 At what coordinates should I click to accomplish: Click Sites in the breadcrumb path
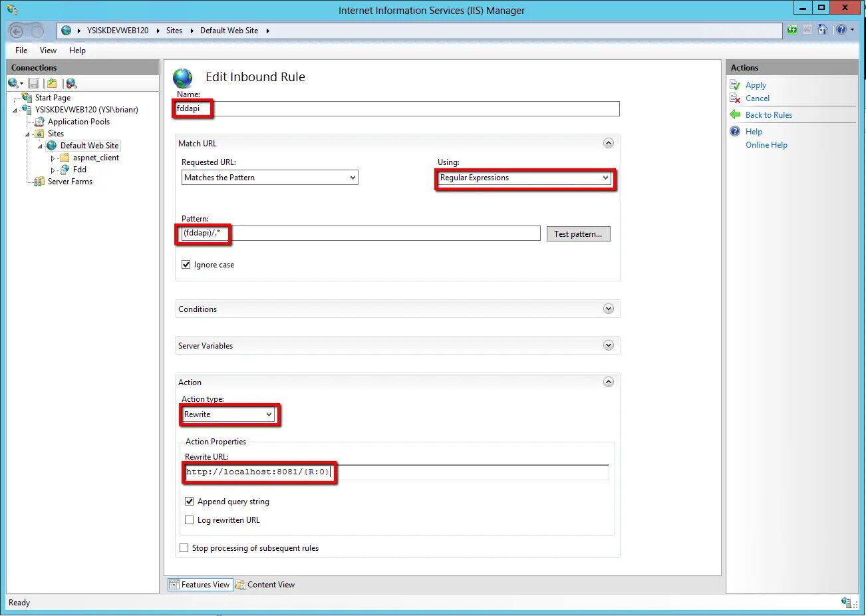point(174,31)
